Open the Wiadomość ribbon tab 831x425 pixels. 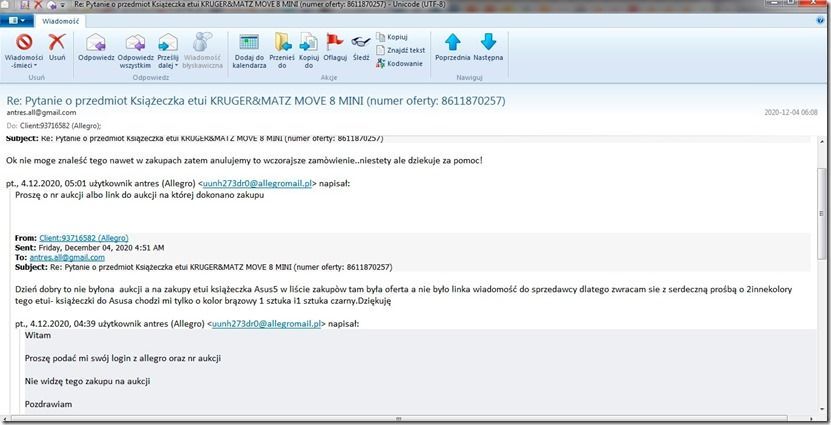pyautogui.click(x=60, y=21)
